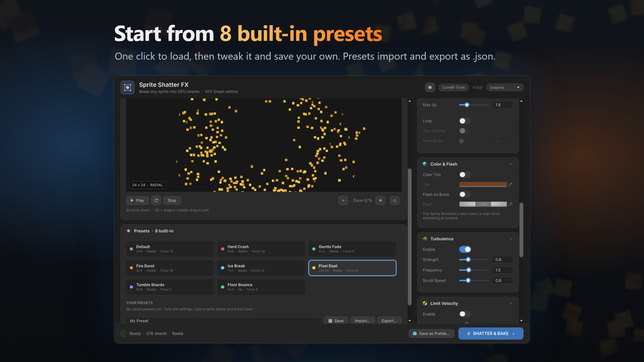Load the Default preset
Screen dimensions: 644x362
(x=170, y=249)
